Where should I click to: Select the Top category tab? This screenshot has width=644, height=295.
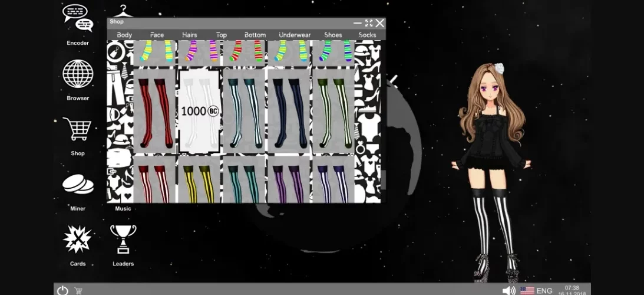(222, 35)
